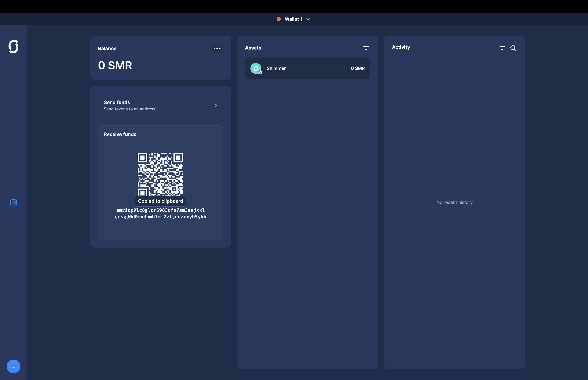Click the Assets panel title

click(253, 48)
